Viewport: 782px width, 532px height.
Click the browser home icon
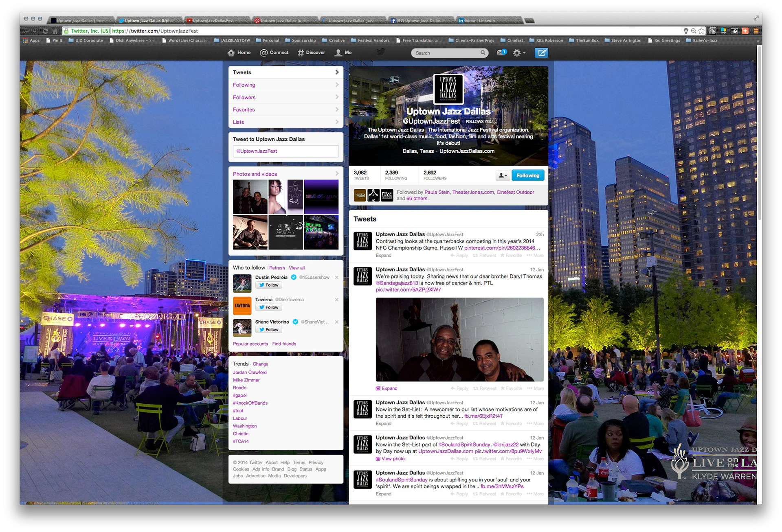pyautogui.click(x=55, y=31)
